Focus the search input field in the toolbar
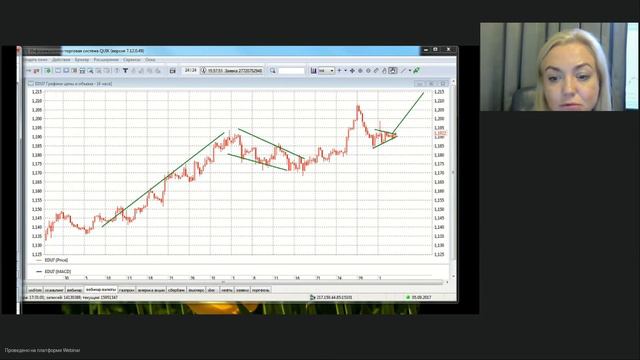Viewport: 640px width, 360px height. [291, 71]
